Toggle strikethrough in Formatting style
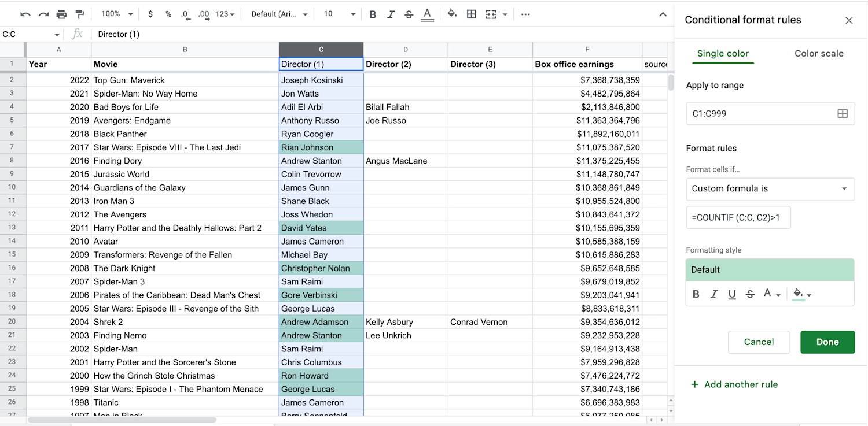Screen dimensions: 868x426 tap(750, 294)
